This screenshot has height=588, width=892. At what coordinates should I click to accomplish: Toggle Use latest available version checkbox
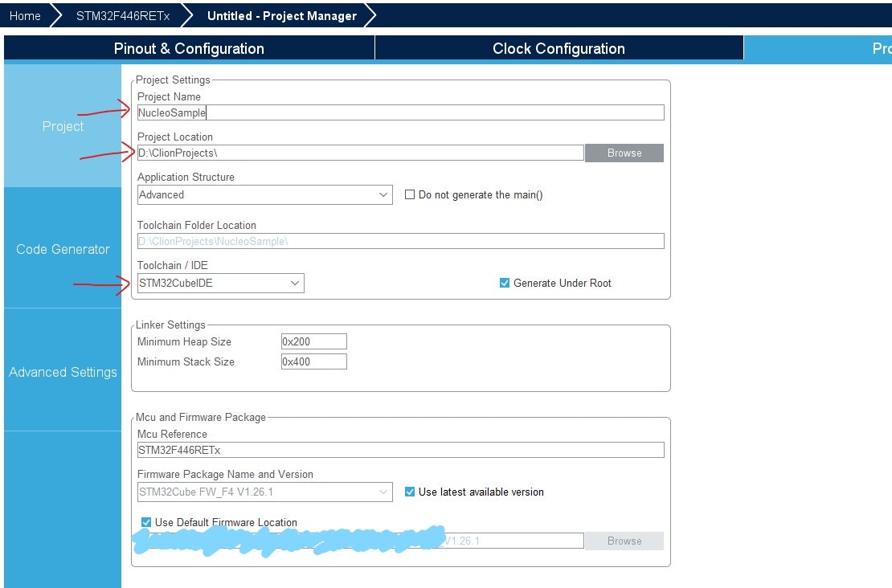click(x=410, y=492)
